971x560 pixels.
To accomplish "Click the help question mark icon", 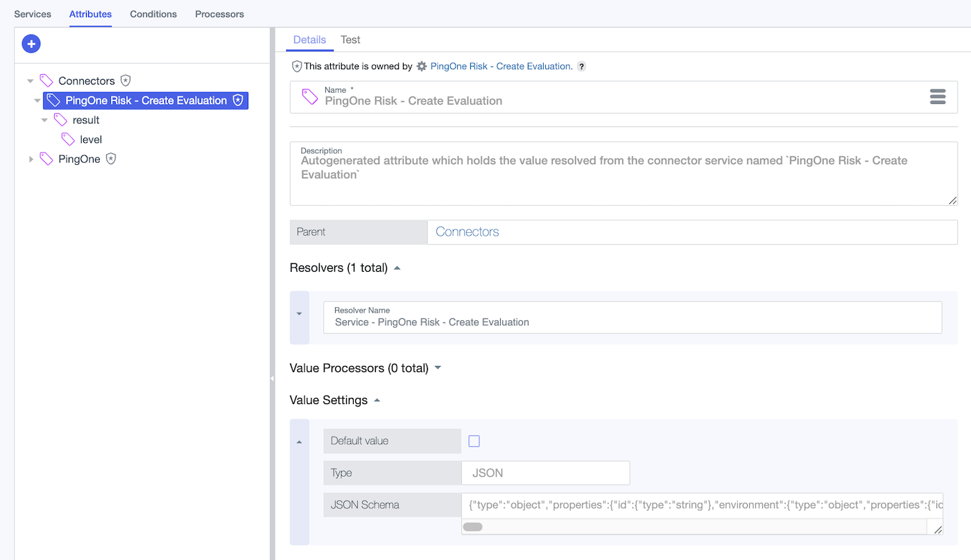I will pos(582,67).
